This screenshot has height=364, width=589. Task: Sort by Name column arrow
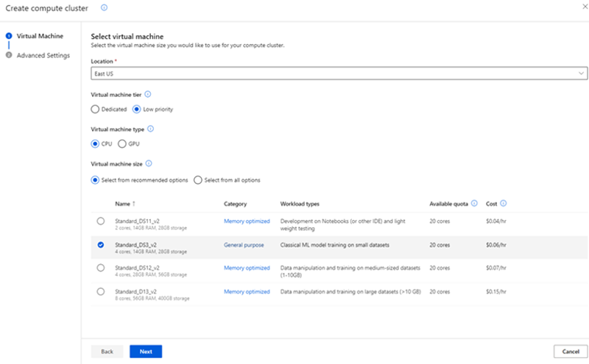point(134,204)
